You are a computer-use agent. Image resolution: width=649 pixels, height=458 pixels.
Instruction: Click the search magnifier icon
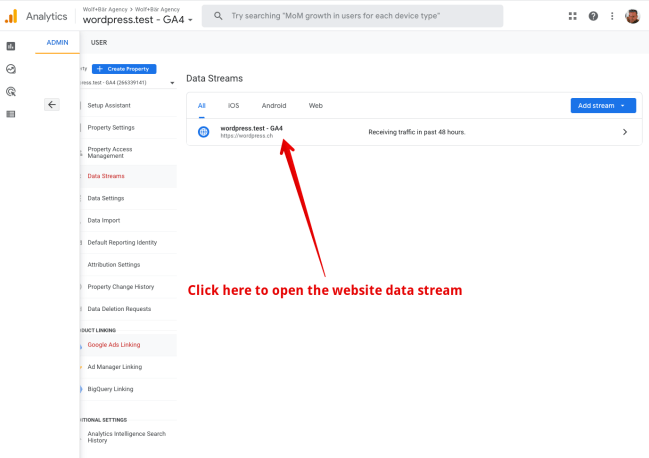pyautogui.click(x=218, y=16)
